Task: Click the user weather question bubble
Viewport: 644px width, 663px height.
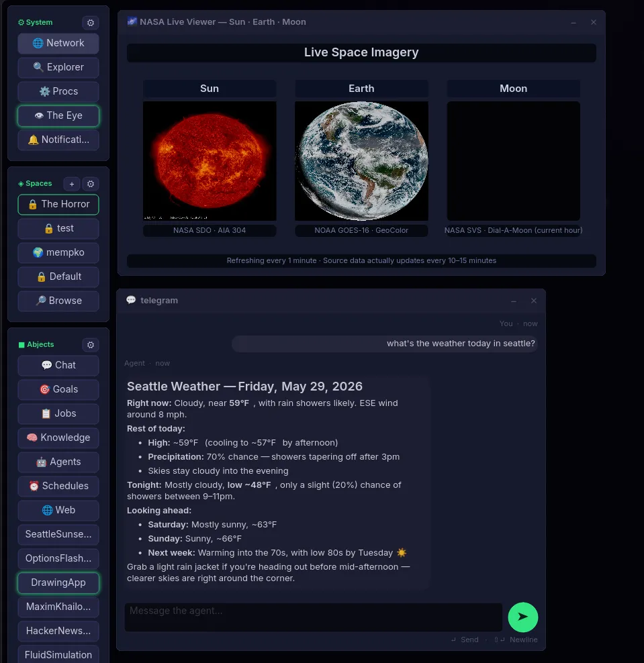Action: point(385,344)
